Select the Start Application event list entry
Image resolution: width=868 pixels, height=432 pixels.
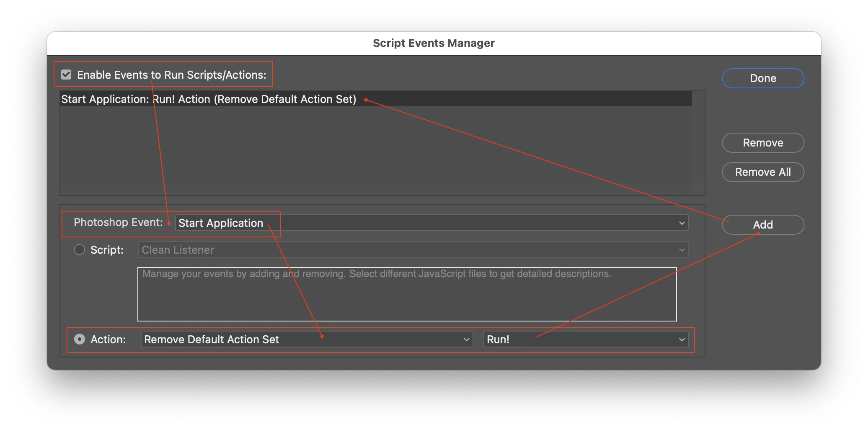[376, 99]
